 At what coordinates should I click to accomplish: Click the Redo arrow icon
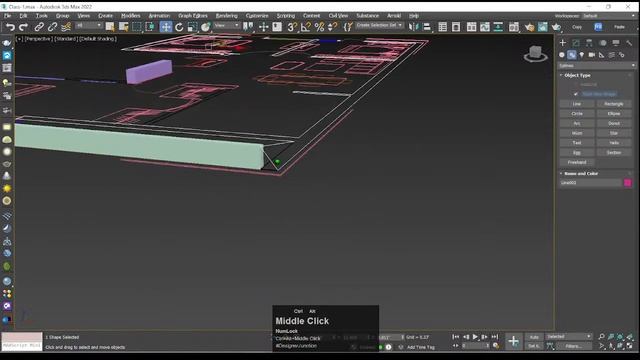point(23,27)
